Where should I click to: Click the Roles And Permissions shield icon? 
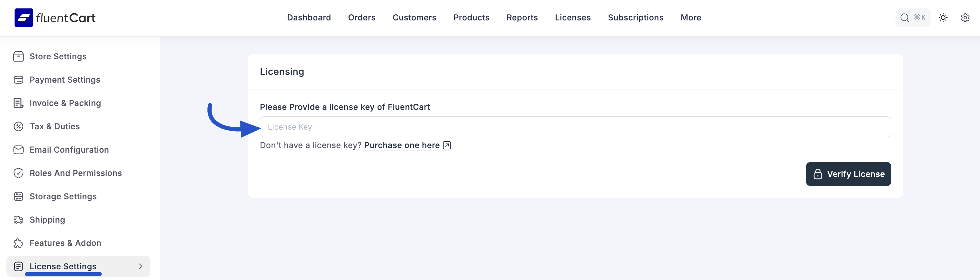tap(19, 173)
